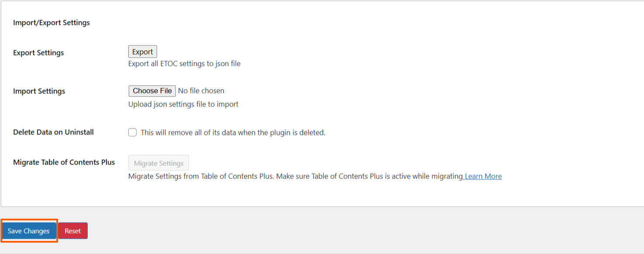Click the Migrate Table of Contents Plus label
Viewport: 644px width, 254px height.
click(x=63, y=162)
